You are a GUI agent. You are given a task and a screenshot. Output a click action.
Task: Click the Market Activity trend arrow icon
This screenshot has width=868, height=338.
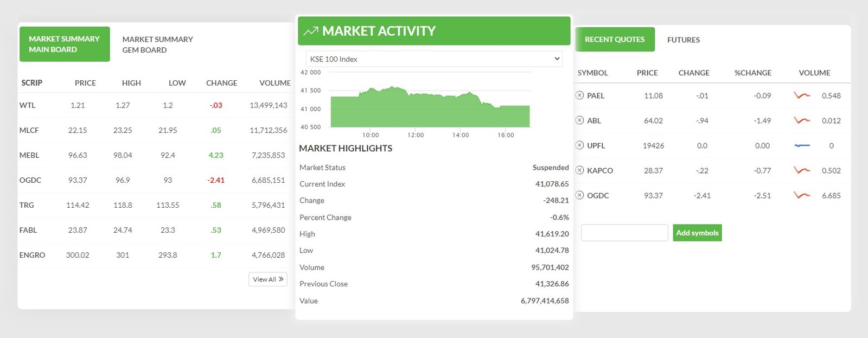click(x=310, y=31)
